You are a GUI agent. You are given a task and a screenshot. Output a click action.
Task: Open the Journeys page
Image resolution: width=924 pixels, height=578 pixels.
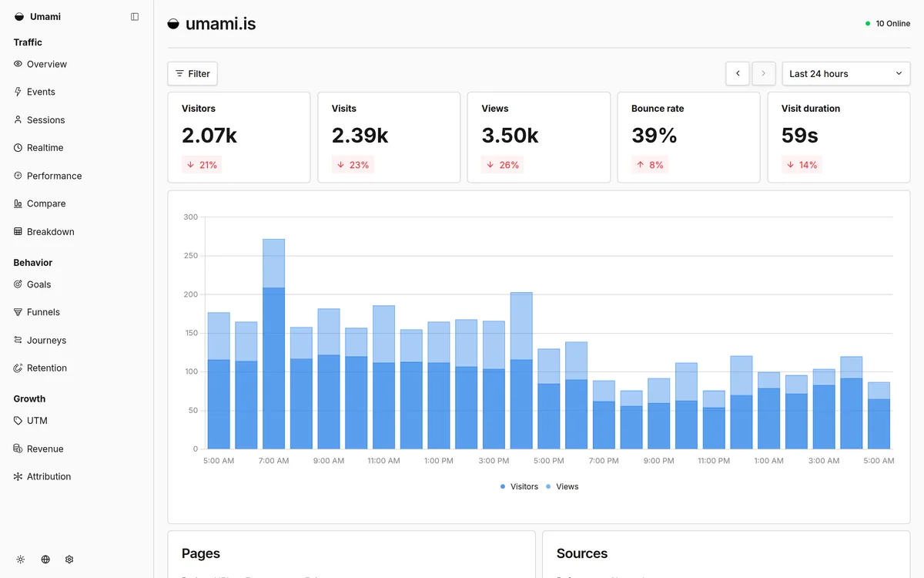coord(46,340)
